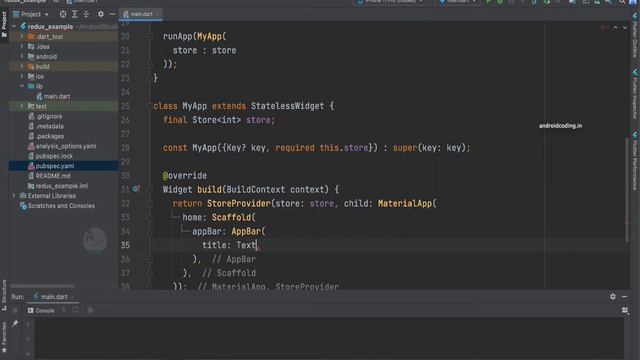Open Run panel gear settings
This screenshot has width=640, height=360.
pos(613,297)
